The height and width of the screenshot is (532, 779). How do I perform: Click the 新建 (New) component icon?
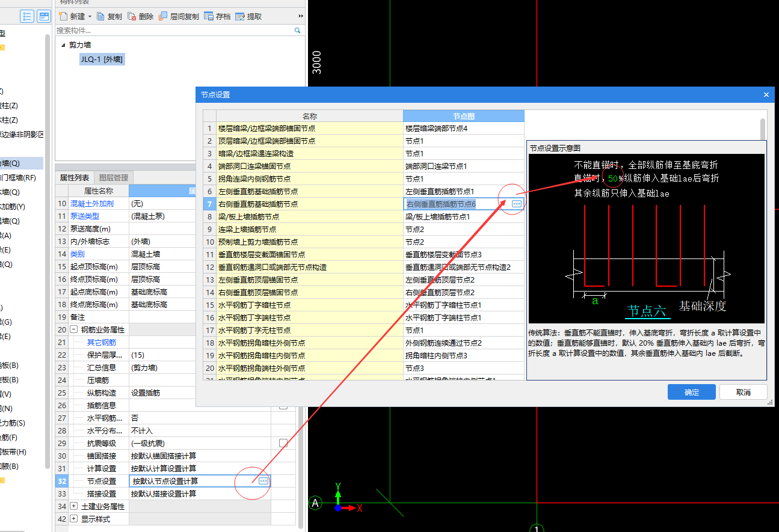(x=63, y=17)
